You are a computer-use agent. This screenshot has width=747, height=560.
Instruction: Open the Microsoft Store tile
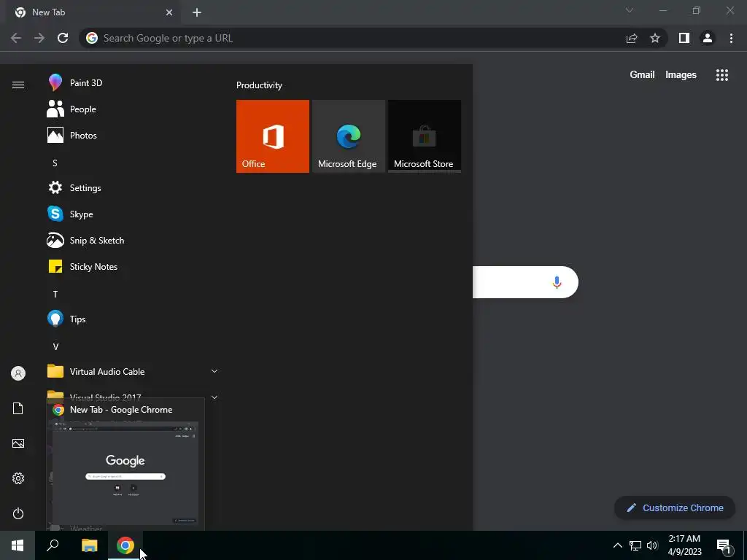[x=425, y=136]
